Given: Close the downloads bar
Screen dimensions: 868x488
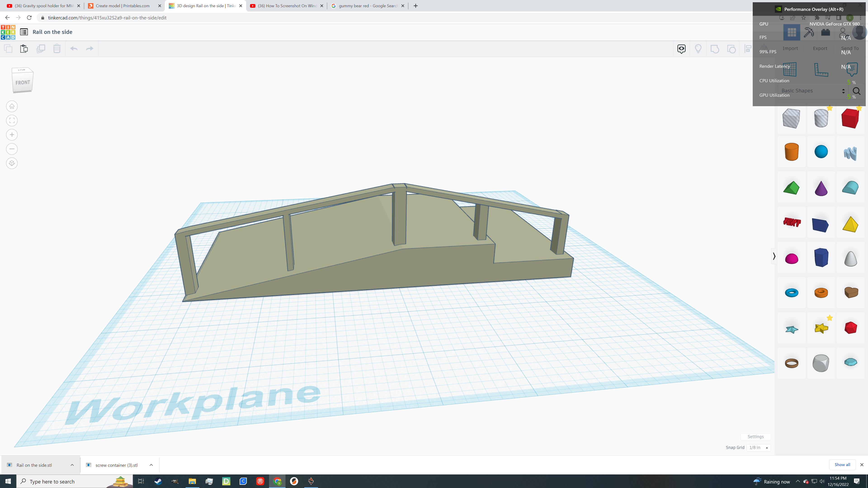Looking at the screenshot, I should (x=862, y=465).
